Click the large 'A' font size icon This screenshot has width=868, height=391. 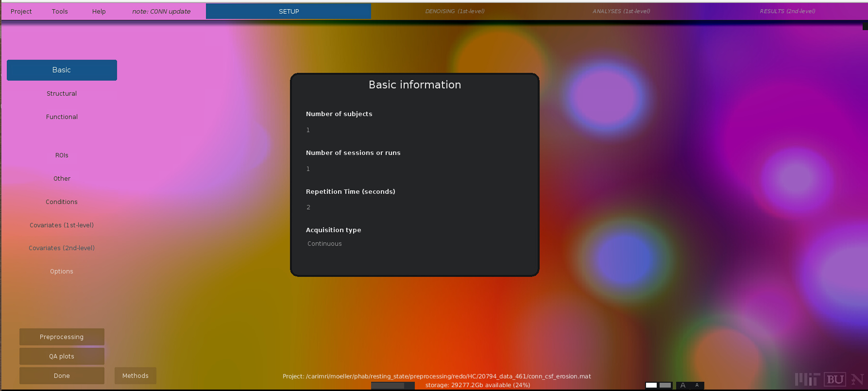683,385
